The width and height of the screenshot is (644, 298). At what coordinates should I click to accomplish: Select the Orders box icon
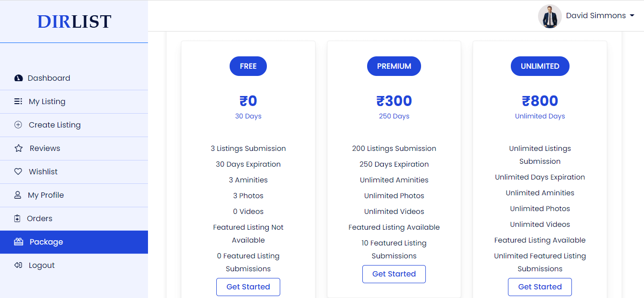[18, 218]
